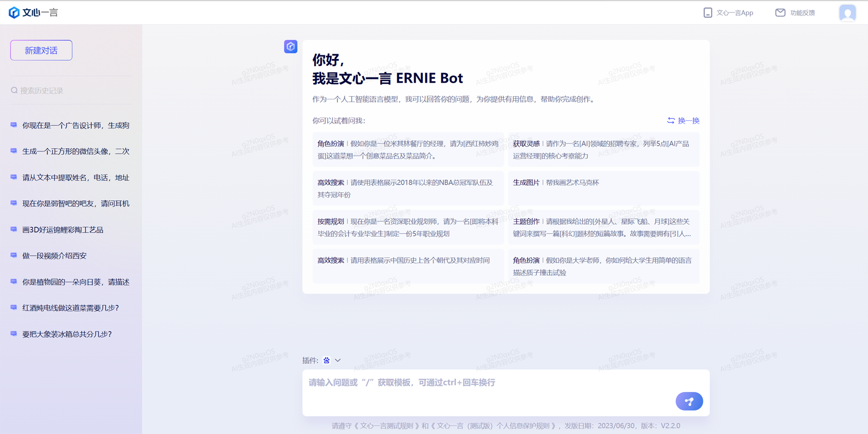This screenshot has width=868, height=434.
Task: Open history 画3D好运锦鲤彩陶工艺品
Action: pos(63,229)
